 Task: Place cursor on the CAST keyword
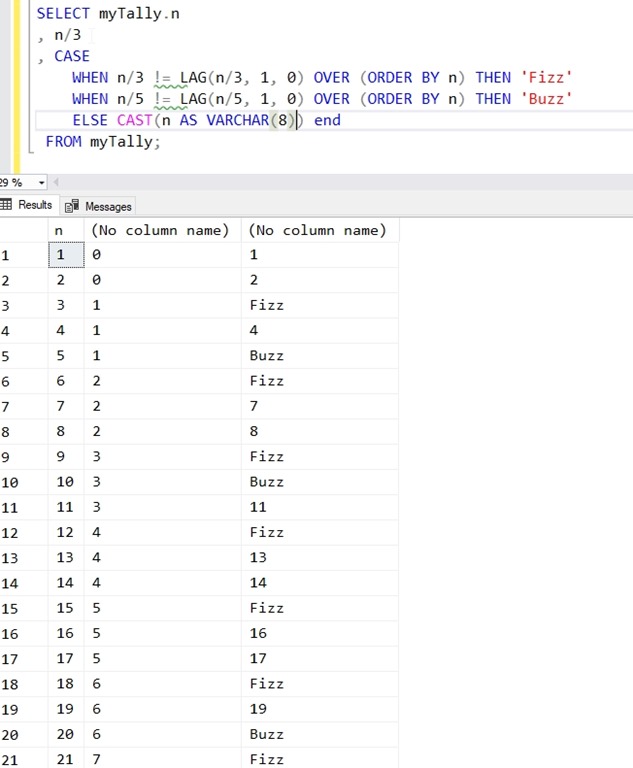coord(133,120)
